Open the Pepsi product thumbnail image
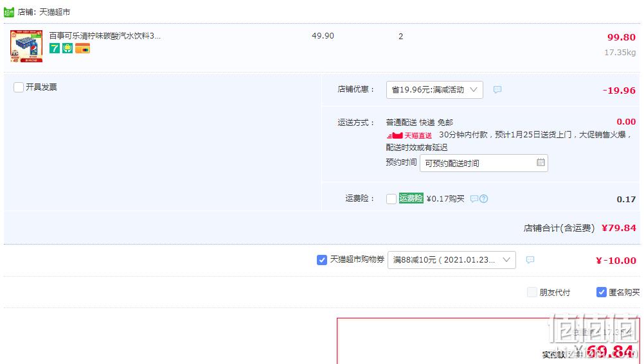This screenshot has height=364, width=644. 26,46
